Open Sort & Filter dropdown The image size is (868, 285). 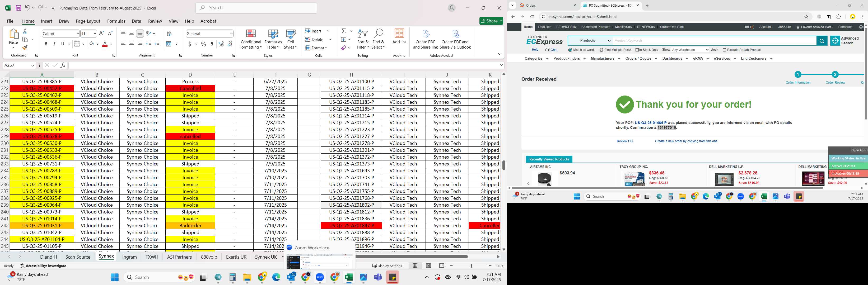pyautogui.click(x=363, y=39)
